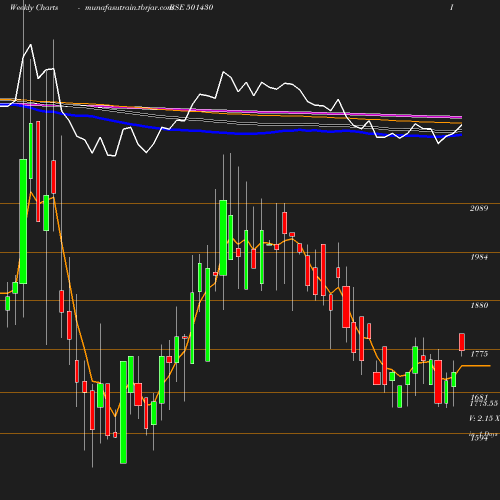Click the munafasutra website watermark text
Viewport: 500px width, 500px height.
tap(128, 8)
